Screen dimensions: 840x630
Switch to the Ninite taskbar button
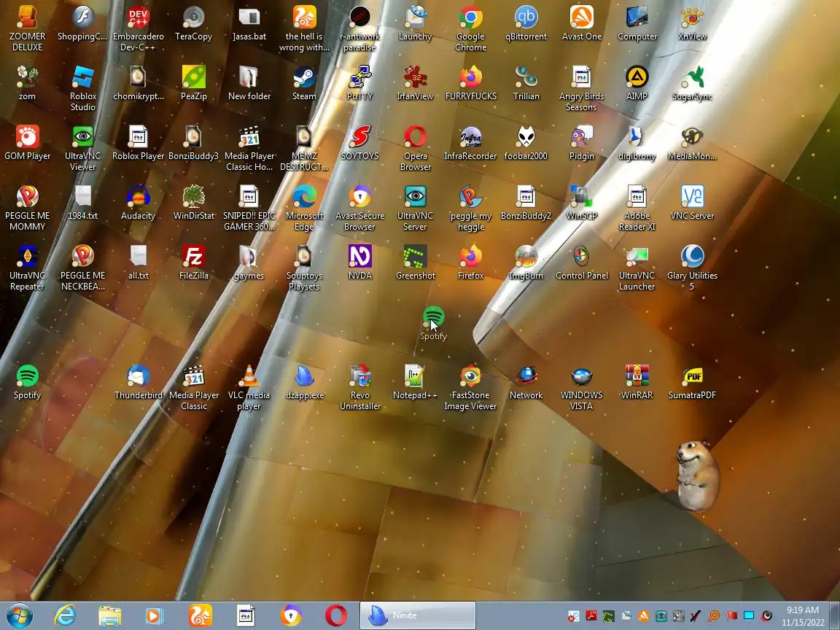pyautogui.click(x=417, y=615)
